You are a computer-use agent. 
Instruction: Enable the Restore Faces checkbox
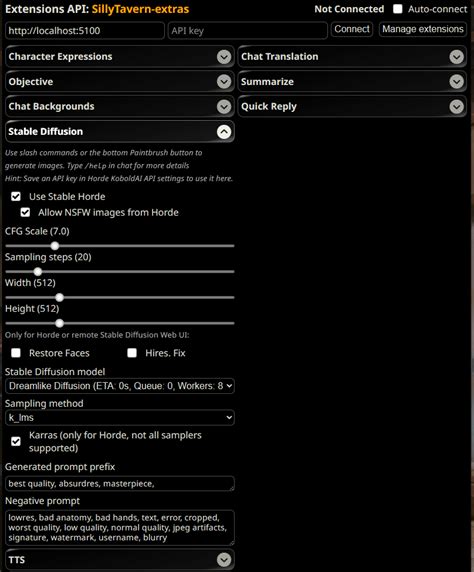click(x=16, y=353)
